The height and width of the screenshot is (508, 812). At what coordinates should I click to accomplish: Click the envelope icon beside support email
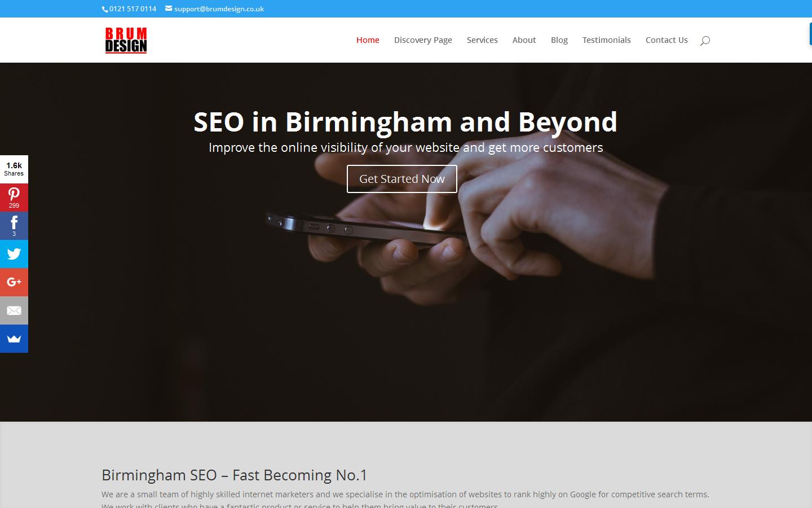point(169,8)
